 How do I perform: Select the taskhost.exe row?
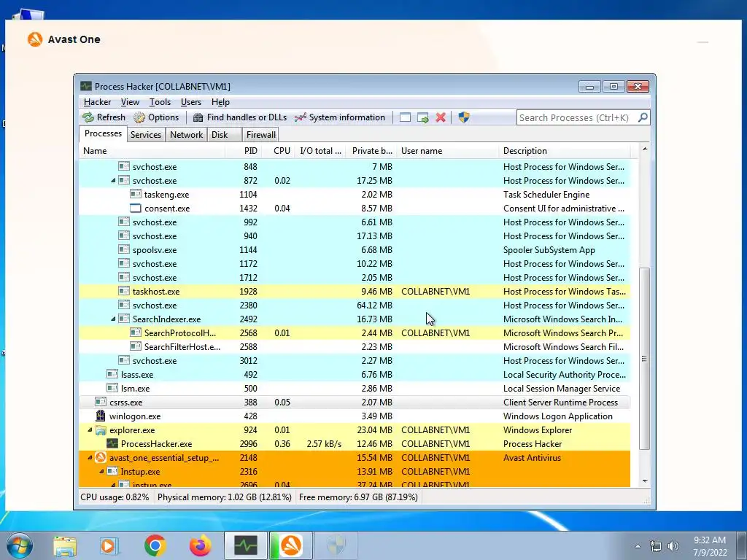point(355,292)
